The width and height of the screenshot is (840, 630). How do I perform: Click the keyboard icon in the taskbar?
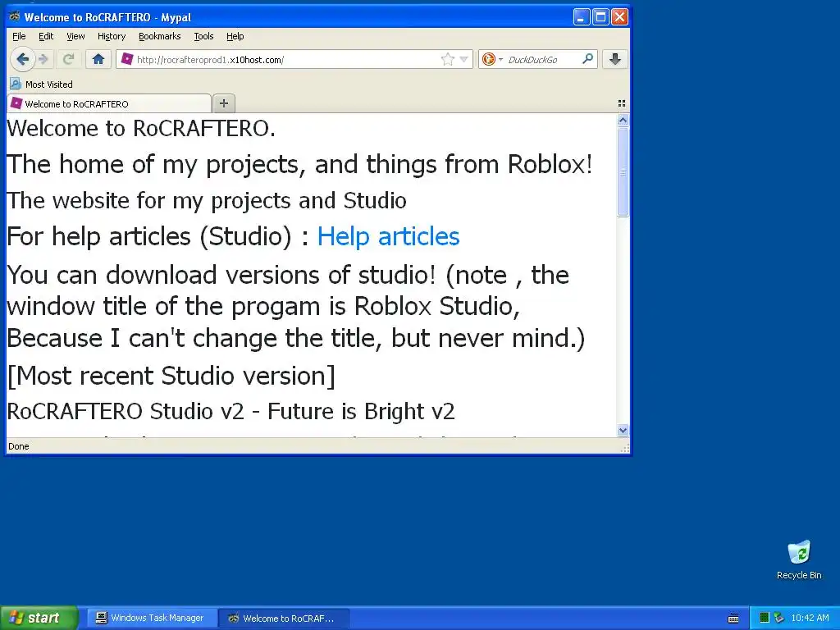click(733, 619)
